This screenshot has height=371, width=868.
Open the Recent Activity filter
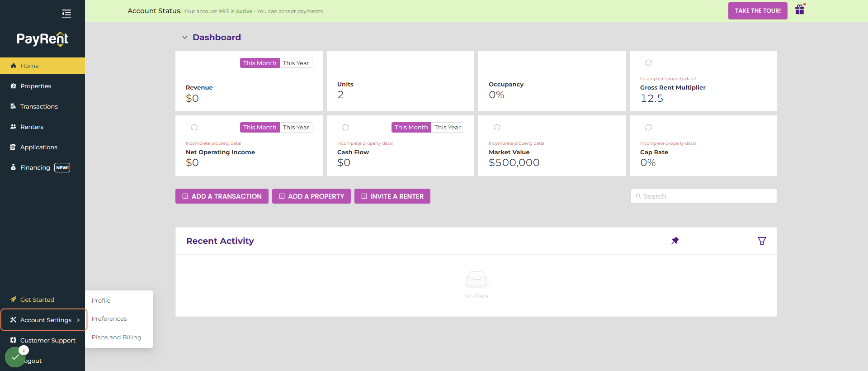click(x=762, y=241)
